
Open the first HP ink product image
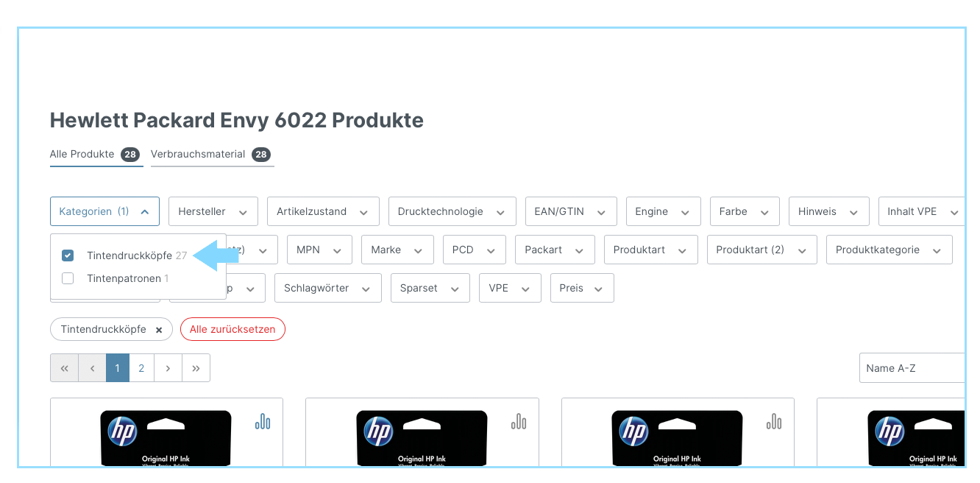tap(166, 439)
